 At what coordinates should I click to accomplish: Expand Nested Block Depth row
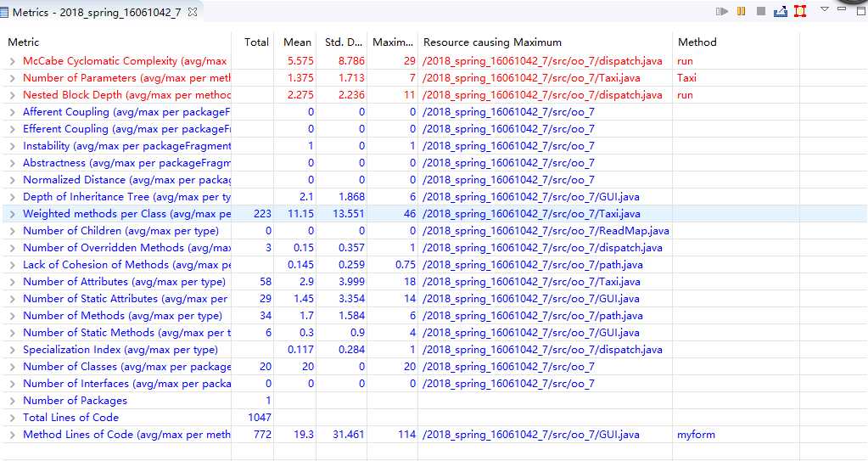point(12,95)
